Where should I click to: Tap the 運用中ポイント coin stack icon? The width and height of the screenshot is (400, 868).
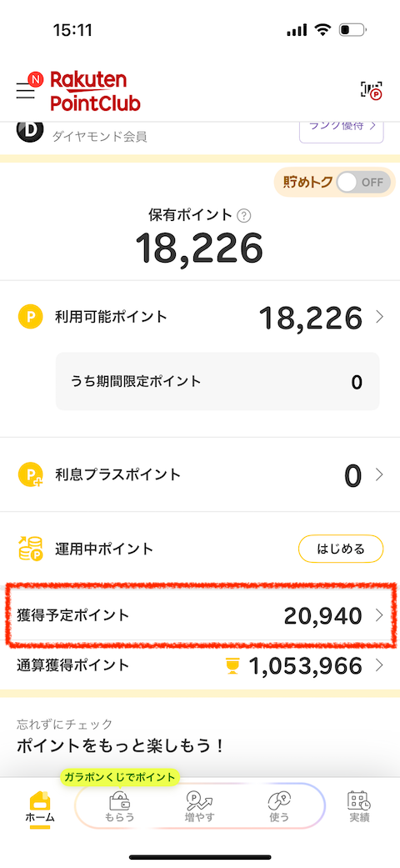pos(31,549)
